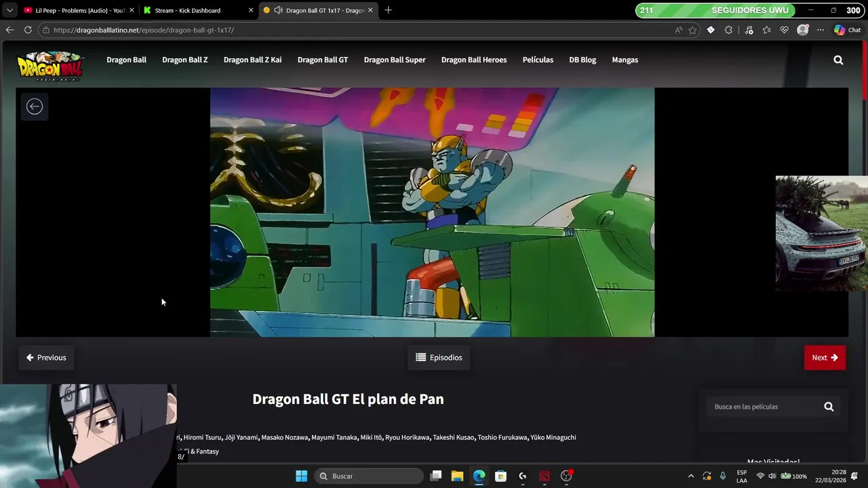
Task: Open the browser extensions puzzle icon
Action: [x=728, y=30]
